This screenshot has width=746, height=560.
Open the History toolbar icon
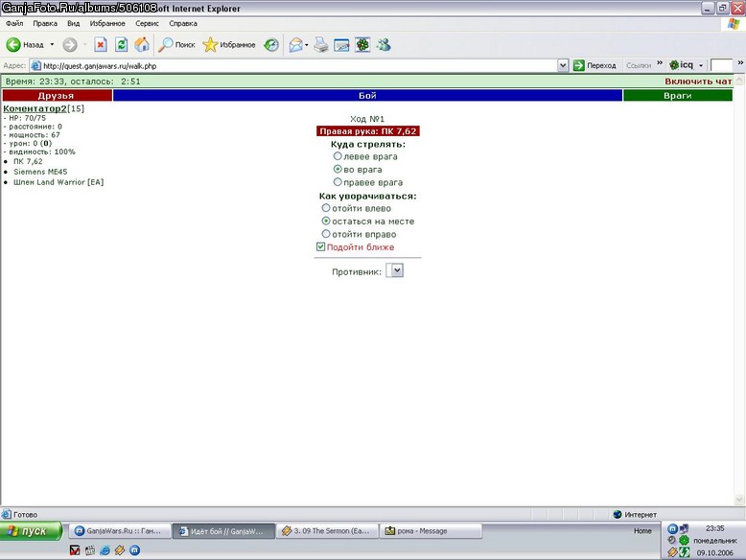271,45
